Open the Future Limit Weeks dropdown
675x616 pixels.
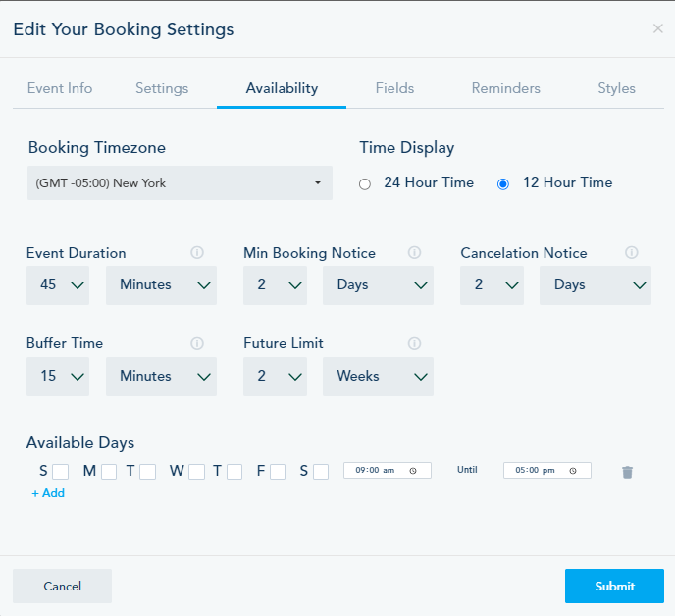click(x=378, y=377)
